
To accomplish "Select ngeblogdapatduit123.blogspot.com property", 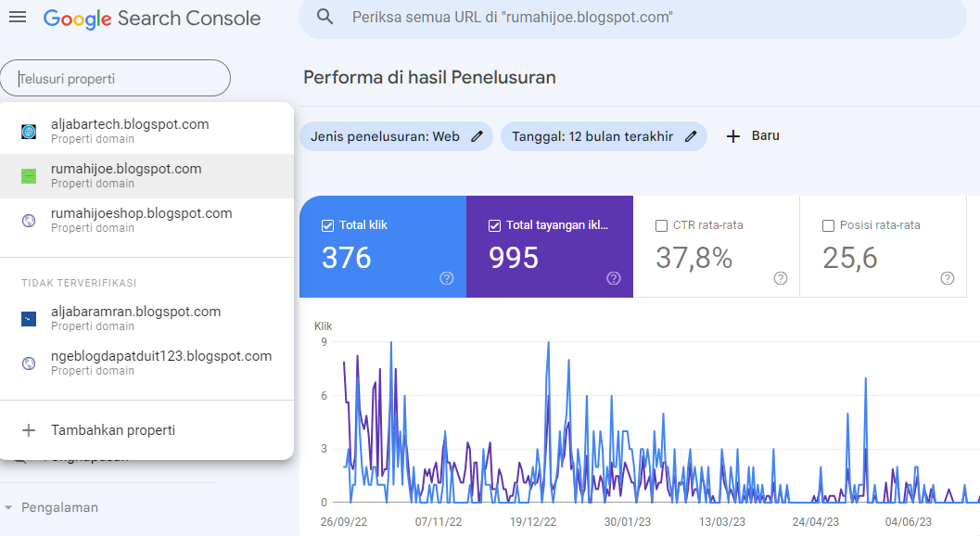I will [x=146, y=363].
